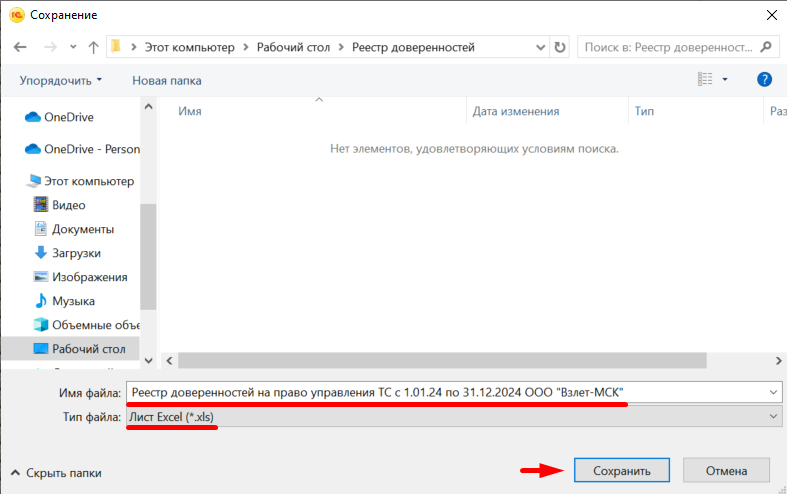Select OneDrive in the navigation pane

tap(69, 117)
